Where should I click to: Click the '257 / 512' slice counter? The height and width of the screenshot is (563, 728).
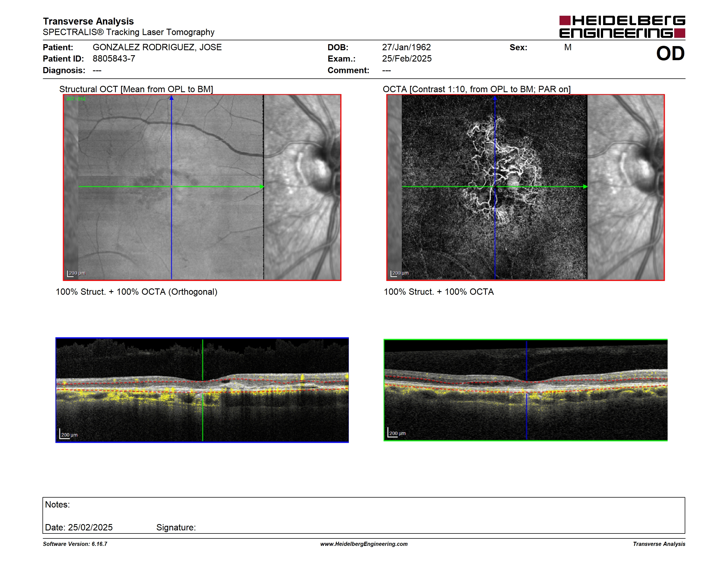(x=76, y=99)
